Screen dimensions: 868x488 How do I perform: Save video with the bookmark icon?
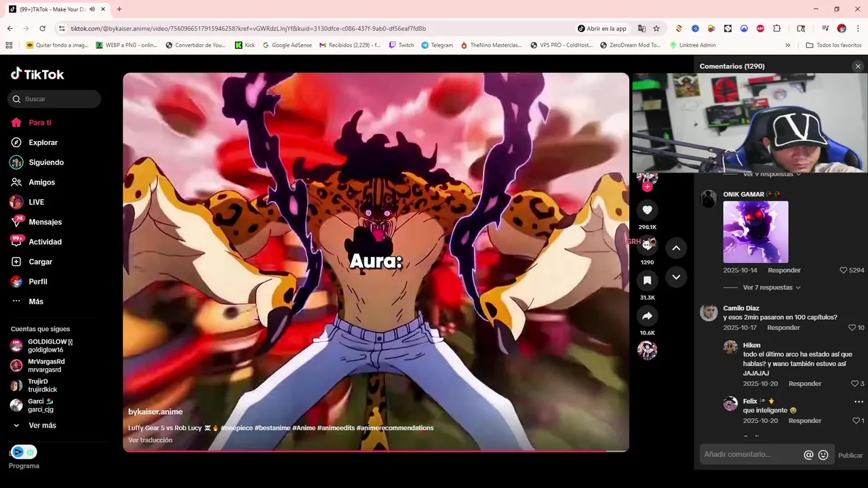point(647,281)
